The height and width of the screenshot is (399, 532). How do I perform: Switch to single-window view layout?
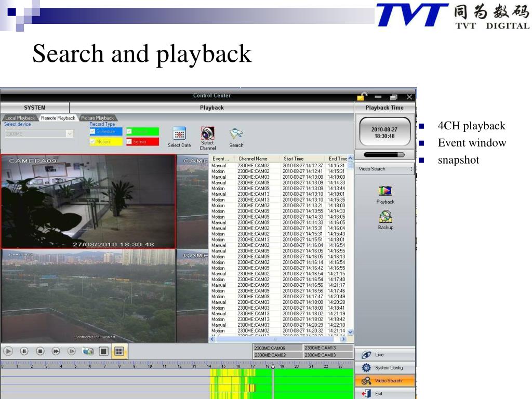103,351
